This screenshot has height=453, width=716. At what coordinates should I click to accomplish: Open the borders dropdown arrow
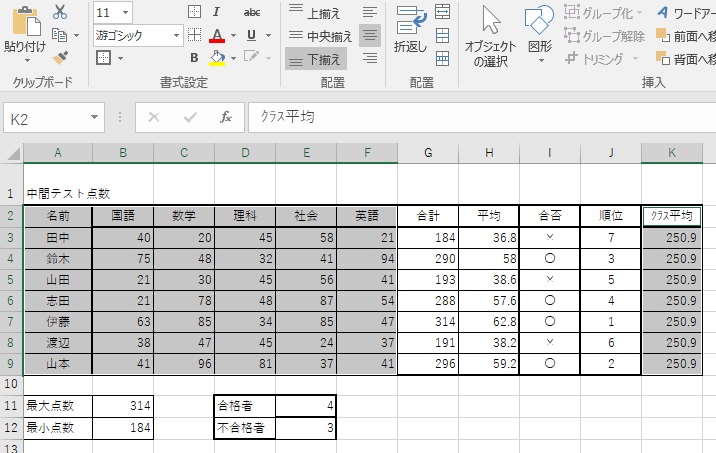tap(120, 58)
